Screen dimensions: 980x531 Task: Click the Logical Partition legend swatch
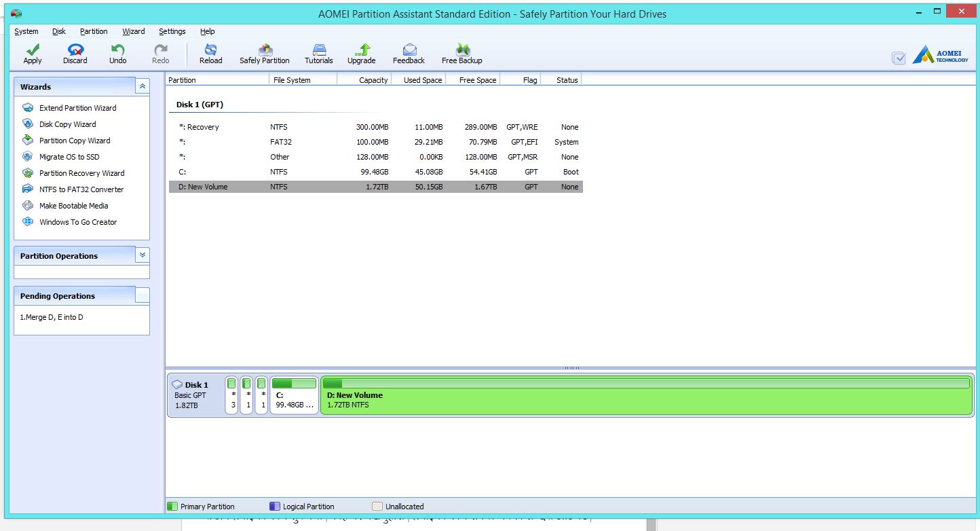tap(275, 507)
